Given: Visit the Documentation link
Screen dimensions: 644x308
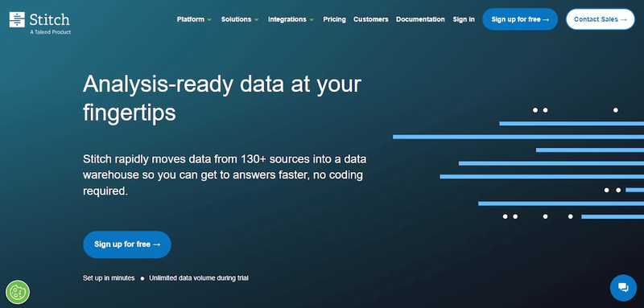Looking at the screenshot, I should (x=420, y=19).
